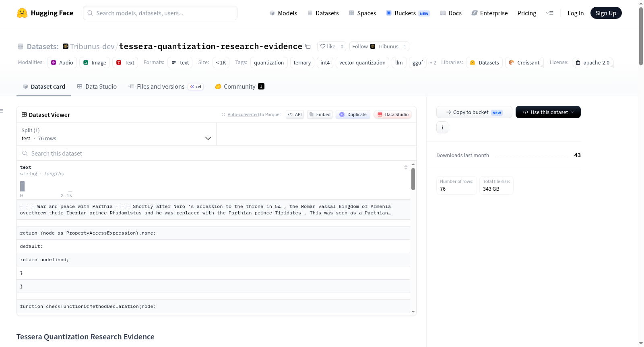Select the Text modality tag
644x347 pixels.
[125, 62]
